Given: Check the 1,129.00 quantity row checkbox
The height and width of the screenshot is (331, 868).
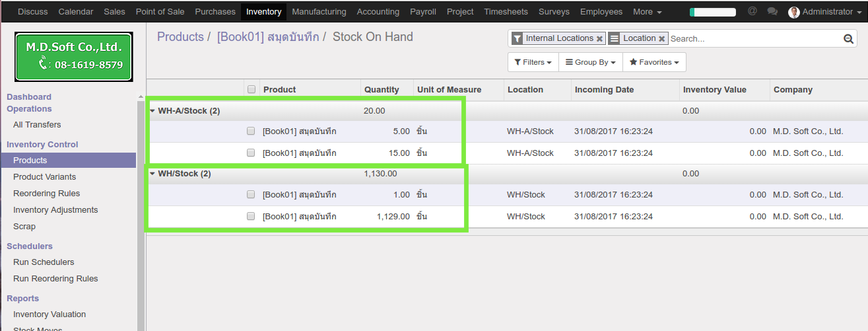Looking at the screenshot, I should click(x=251, y=216).
